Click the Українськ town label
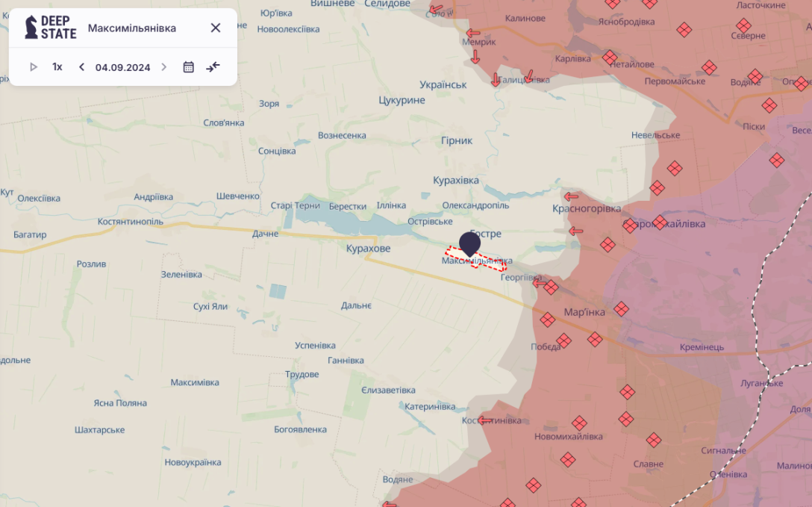Screen dimensions: 812x507 (x=443, y=84)
